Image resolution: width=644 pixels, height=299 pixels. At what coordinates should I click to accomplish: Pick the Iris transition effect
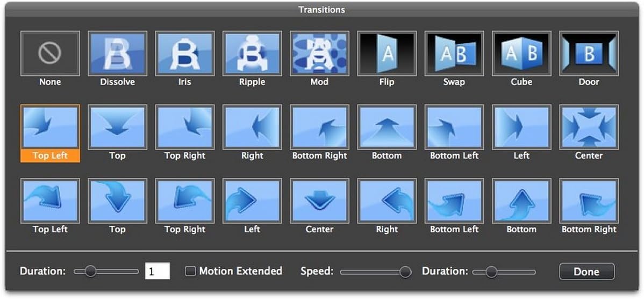coord(185,53)
